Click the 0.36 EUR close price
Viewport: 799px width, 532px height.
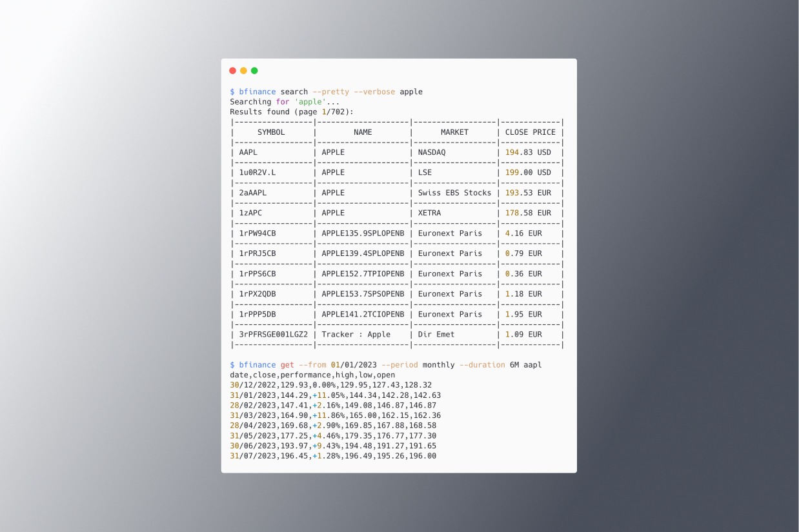[524, 273]
